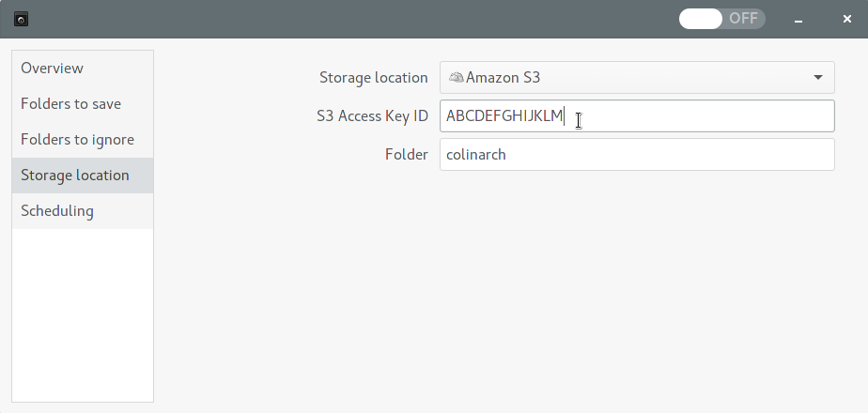
Task: Click the S3 Access Key ID label
Action: pos(372,116)
